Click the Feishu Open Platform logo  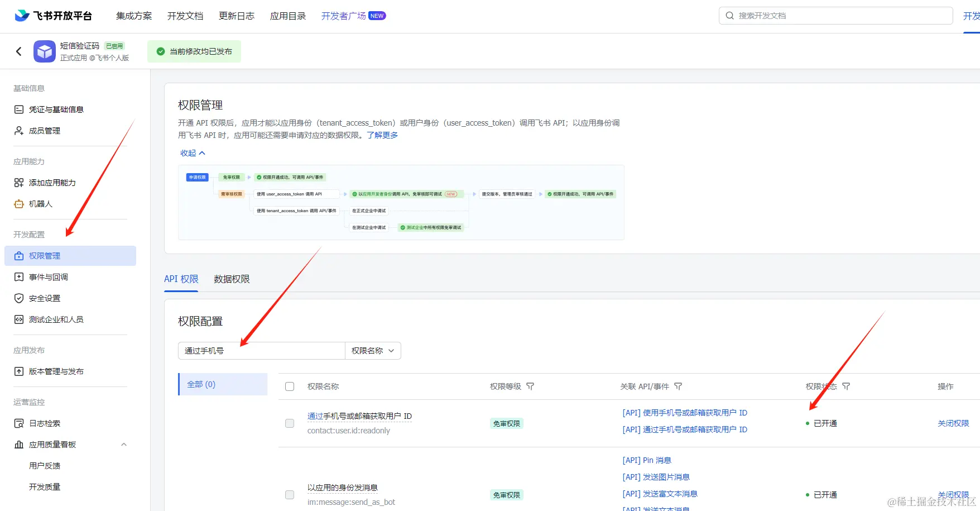point(54,16)
